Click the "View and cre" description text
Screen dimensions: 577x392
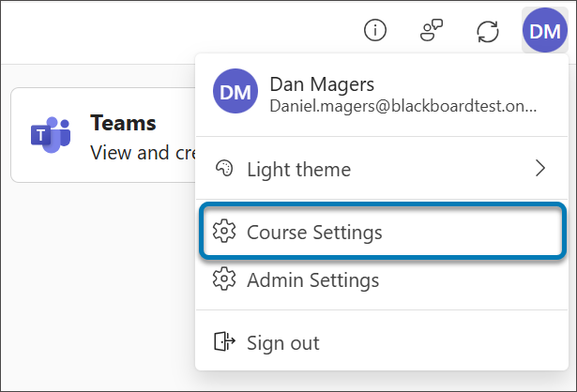click(141, 151)
